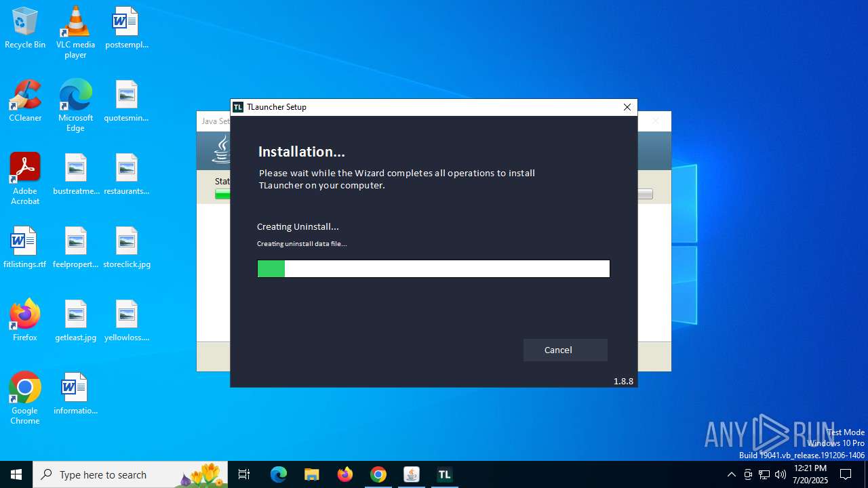Image resolution: width=868 pixels, height=488 pixels.
Task: Cancel the TLauncher installation
Action: pyautogui.click(x=565, y=350)
